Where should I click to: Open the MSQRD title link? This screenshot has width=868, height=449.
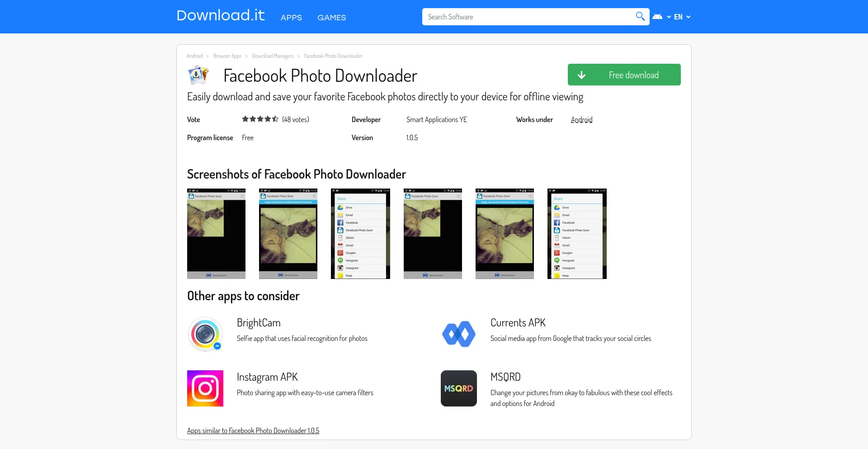tap(505, 377)
